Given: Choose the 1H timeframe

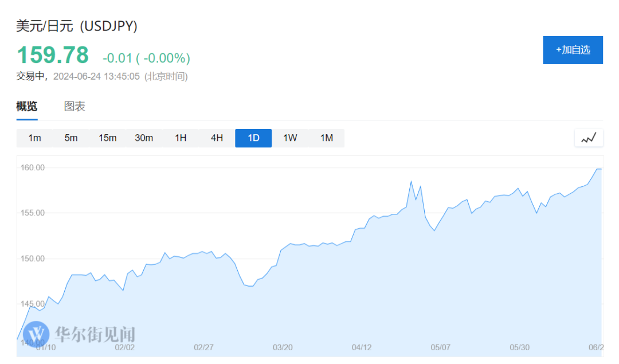Looking at the screenshot, I should click(x=181, y=138).
